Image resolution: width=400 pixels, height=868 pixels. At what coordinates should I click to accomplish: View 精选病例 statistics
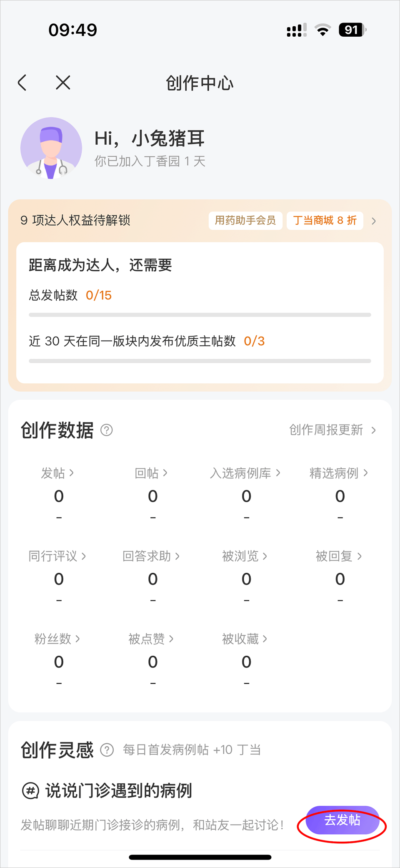339,473
